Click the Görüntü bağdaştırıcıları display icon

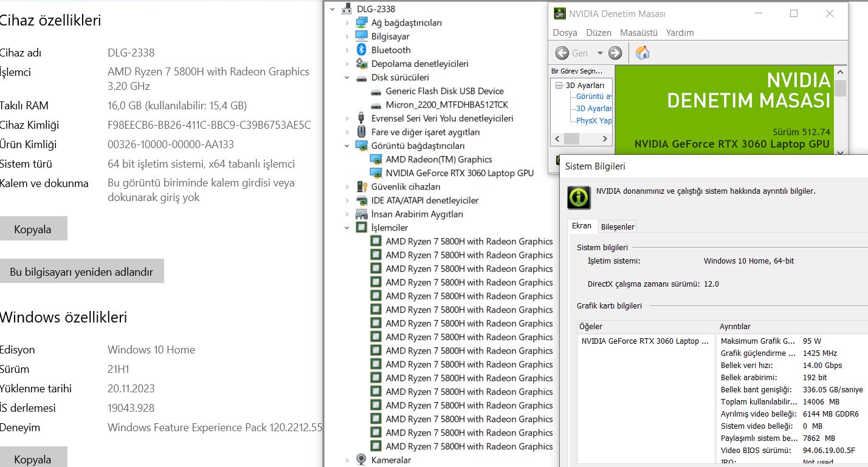[362, 146]
